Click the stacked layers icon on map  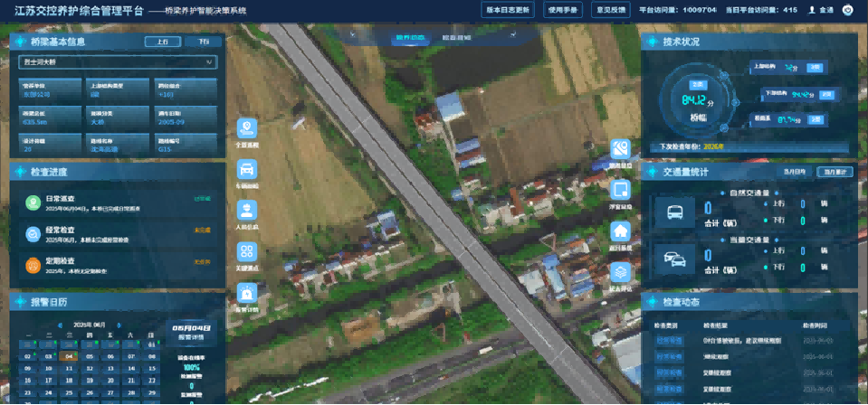click(x=620, y=271)
